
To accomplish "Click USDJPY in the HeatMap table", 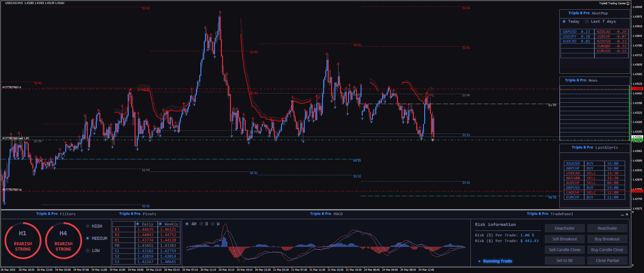I will click(x=570, y=37).
